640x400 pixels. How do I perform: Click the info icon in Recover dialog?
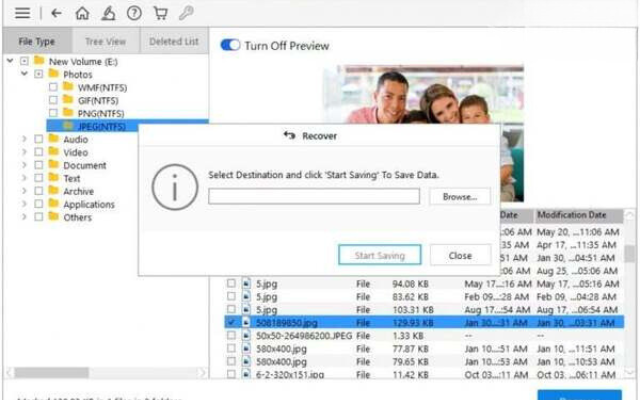[175, 187]
